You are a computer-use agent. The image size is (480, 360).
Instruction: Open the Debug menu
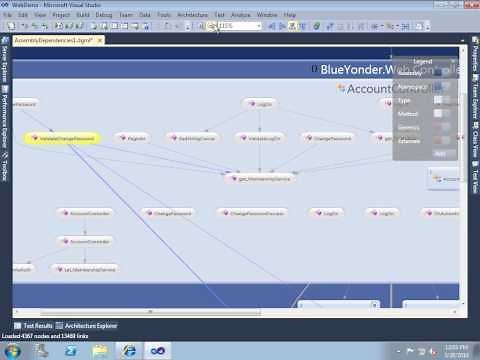tap(104, 15)
